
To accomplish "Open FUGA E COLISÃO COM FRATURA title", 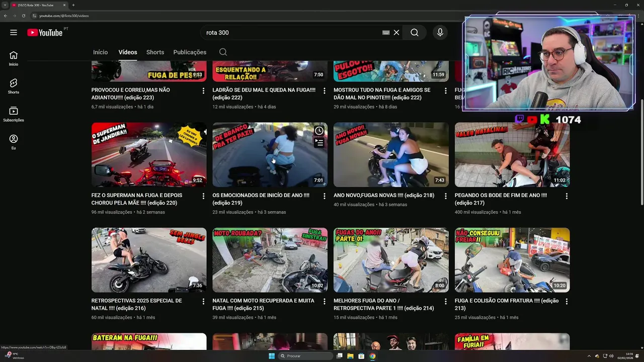I will (507, 304).
